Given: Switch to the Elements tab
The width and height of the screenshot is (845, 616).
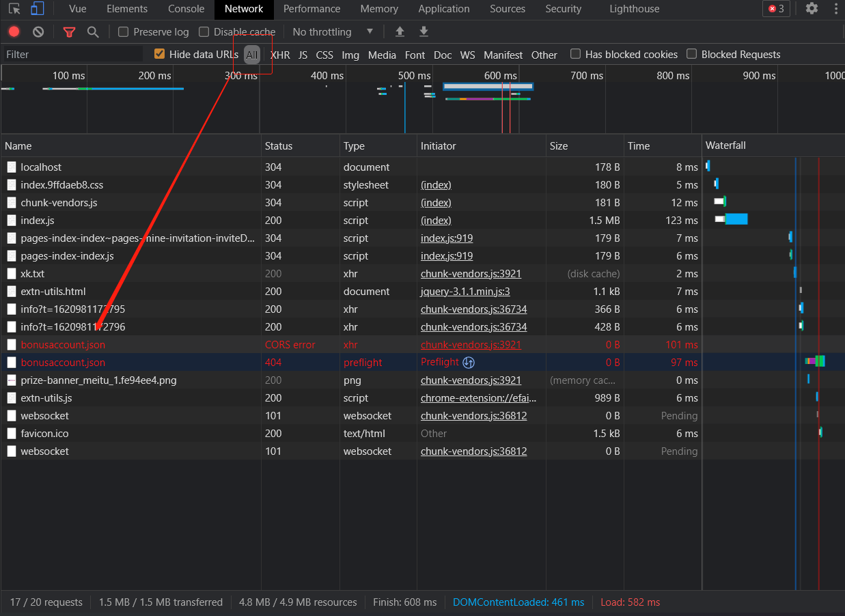Looking at the screenshot, I should tap(127, 9).
